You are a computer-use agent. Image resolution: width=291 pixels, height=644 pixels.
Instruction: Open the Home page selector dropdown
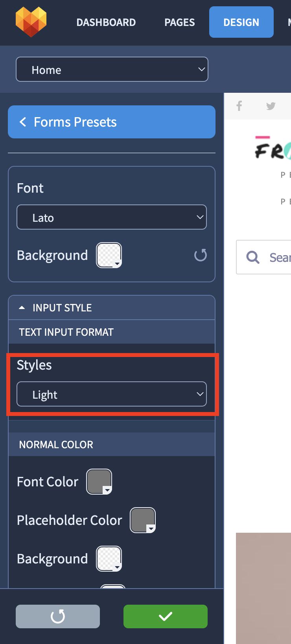(x=112, y=69)
